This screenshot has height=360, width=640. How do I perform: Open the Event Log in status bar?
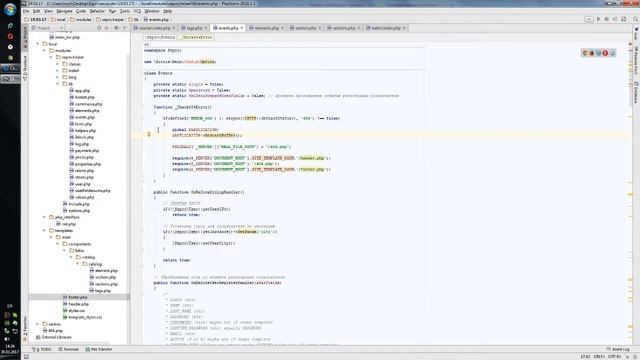[618, 349]
